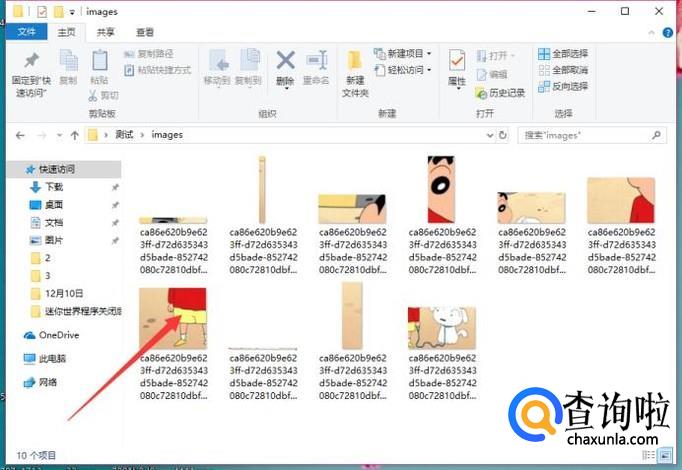Viewport: 682px width, 470px height.
Task: Click the Back navigation arrow
Action: coord(20,136)
